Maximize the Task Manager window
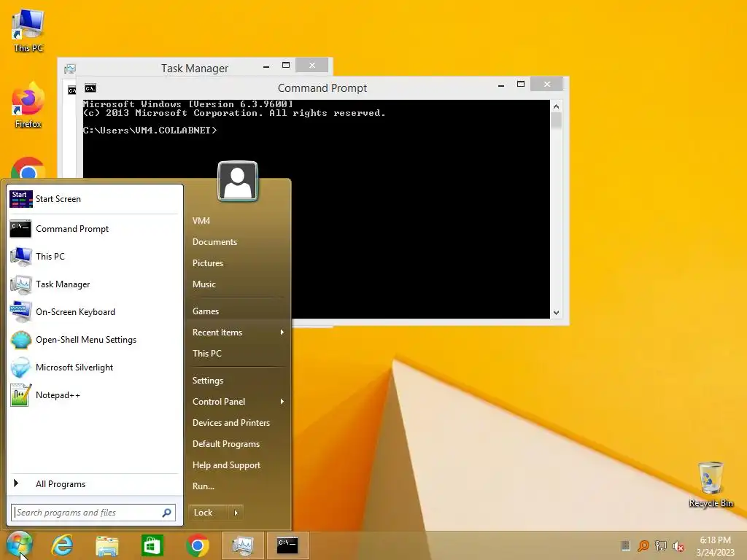Screen dimensions: 747x560 pos(286,65)
